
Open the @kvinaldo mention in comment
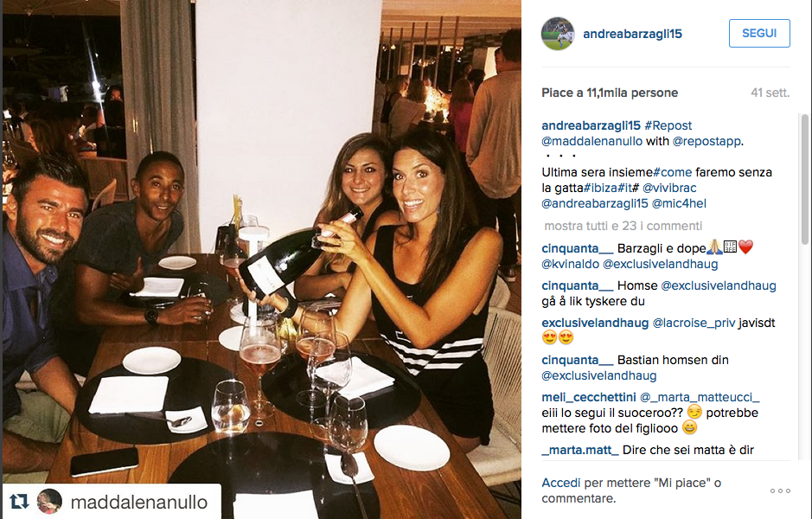point(570,264)
